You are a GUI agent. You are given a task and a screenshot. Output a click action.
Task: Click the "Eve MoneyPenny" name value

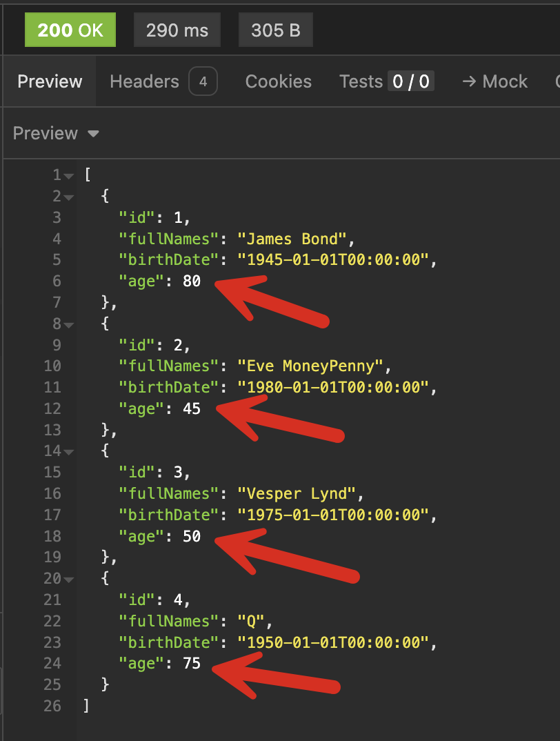314,366
